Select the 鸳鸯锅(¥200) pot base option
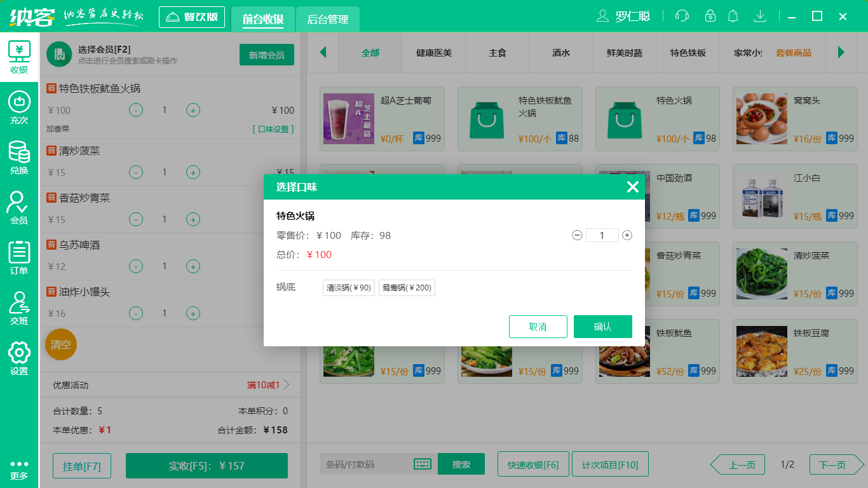This screenshot has height=488, width=868. pyautogui.click(x=407, y=287)
